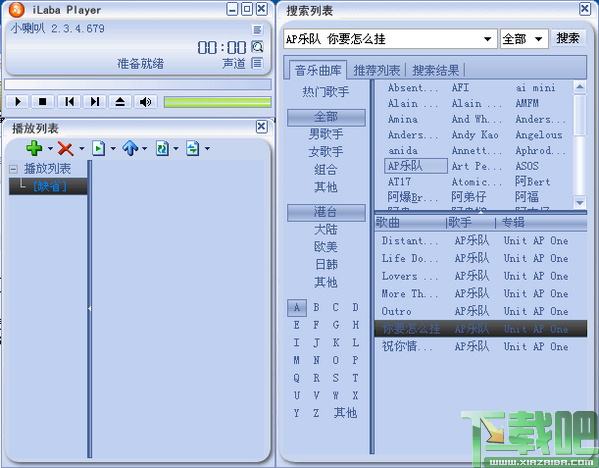Viewport: 599px width, 468px height.
Task: Open the loop mode dropdown arrow
Action: coord(176,148)
